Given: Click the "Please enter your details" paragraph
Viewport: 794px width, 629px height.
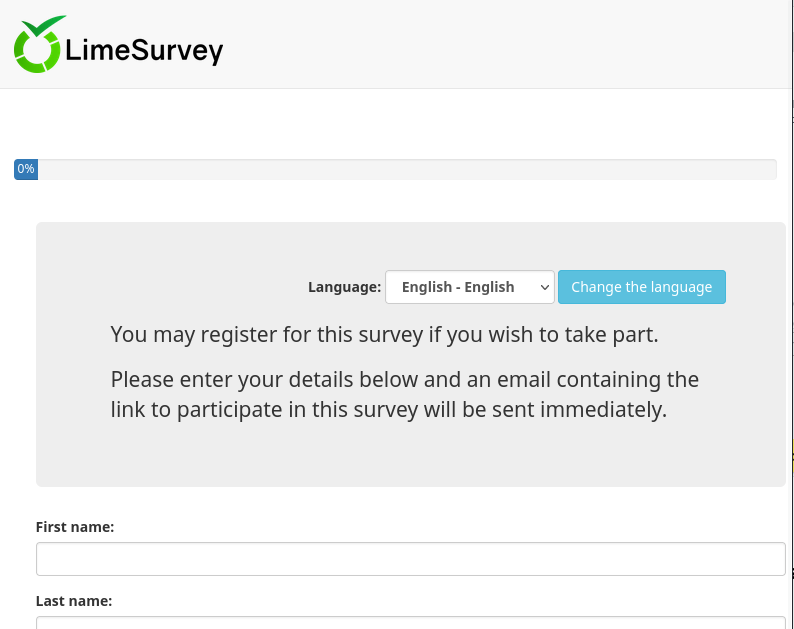Looking at the screenshot, I should click(404, 394).
